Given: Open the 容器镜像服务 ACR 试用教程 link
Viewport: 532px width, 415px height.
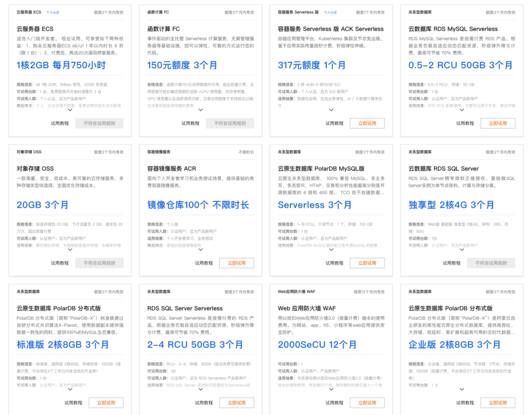Looking at the screenshot, I should click(204, 263).
